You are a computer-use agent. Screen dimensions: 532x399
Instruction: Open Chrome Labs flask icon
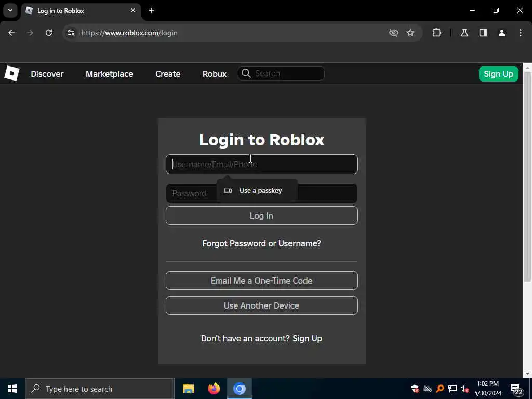[x=464, y=33]
